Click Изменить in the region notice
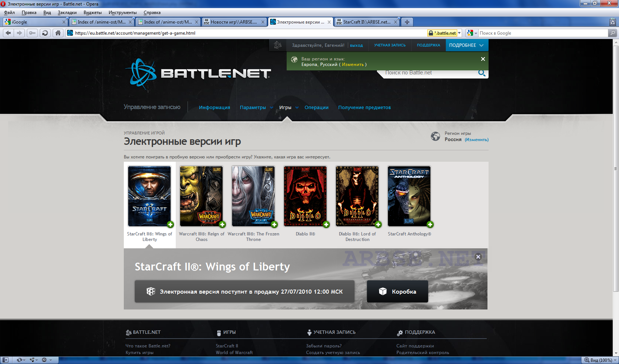Viewport: 619px width, 364px height. (353, 64)
